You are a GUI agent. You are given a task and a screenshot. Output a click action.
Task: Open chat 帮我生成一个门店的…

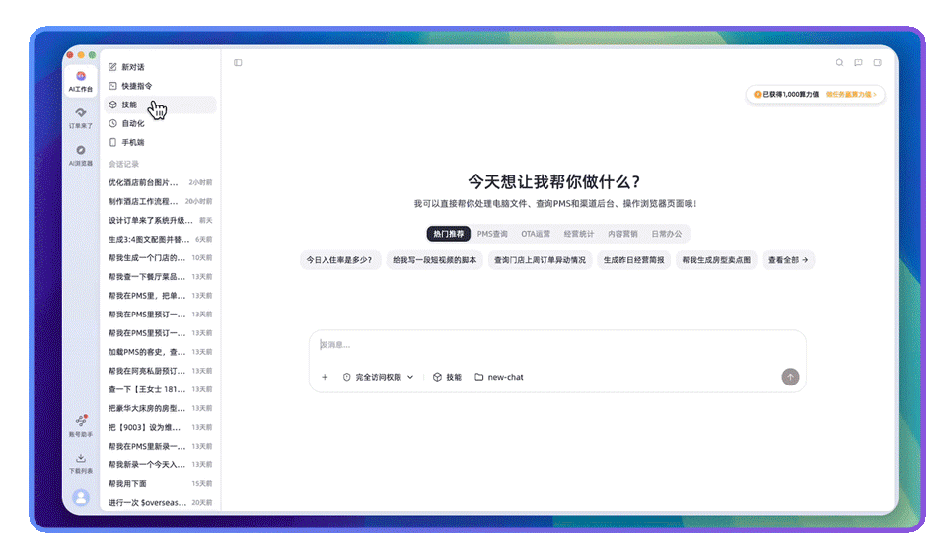coord(160,257)
